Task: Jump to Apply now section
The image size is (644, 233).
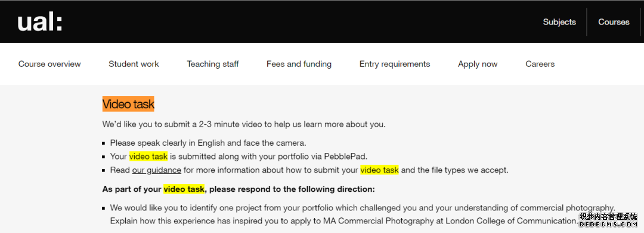Action: pos(478,64)
